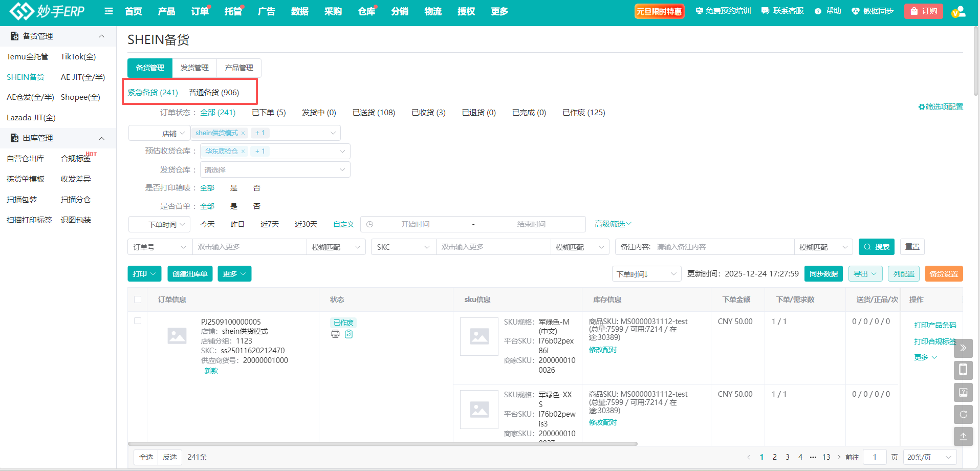
Task: Click the hamburger menu icon beside 妙手ERP logo
Action: click(108, 11)
